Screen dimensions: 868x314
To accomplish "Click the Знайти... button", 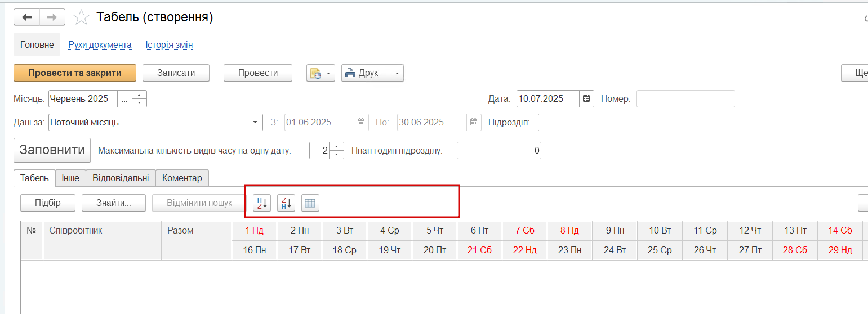I will [114, 203].
